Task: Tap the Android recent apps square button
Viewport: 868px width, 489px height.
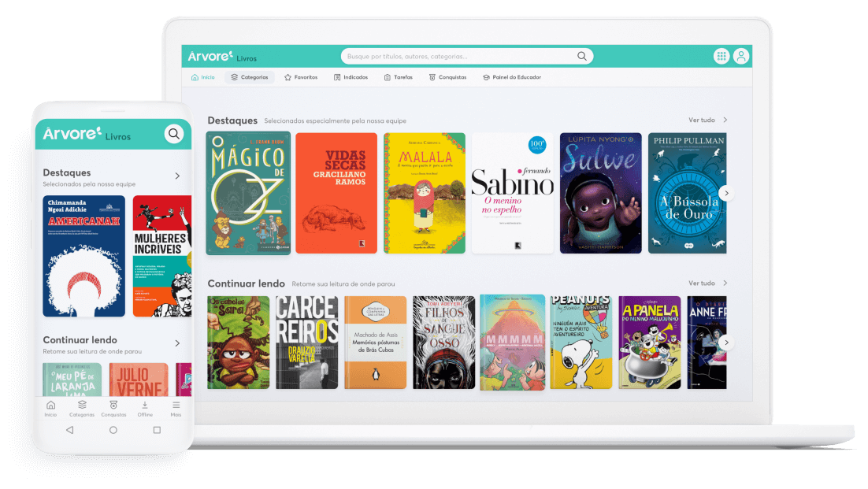Action: [157, 430]
